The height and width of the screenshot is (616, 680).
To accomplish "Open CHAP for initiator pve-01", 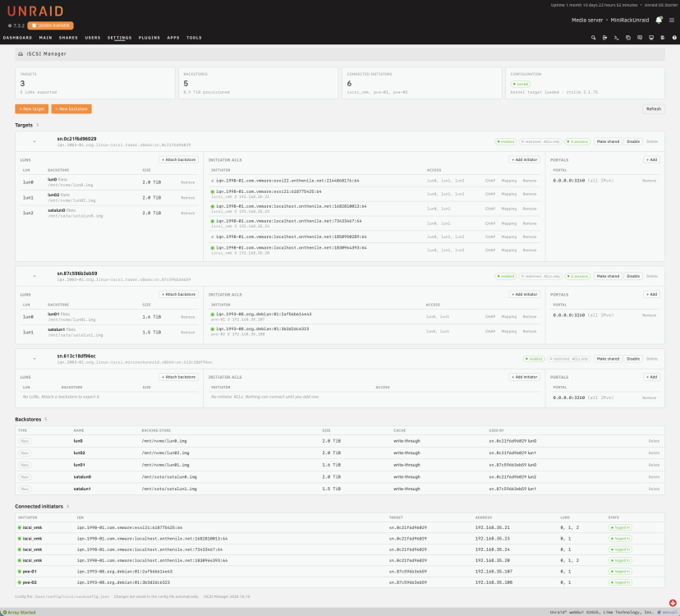I will [x=490, y=317].
